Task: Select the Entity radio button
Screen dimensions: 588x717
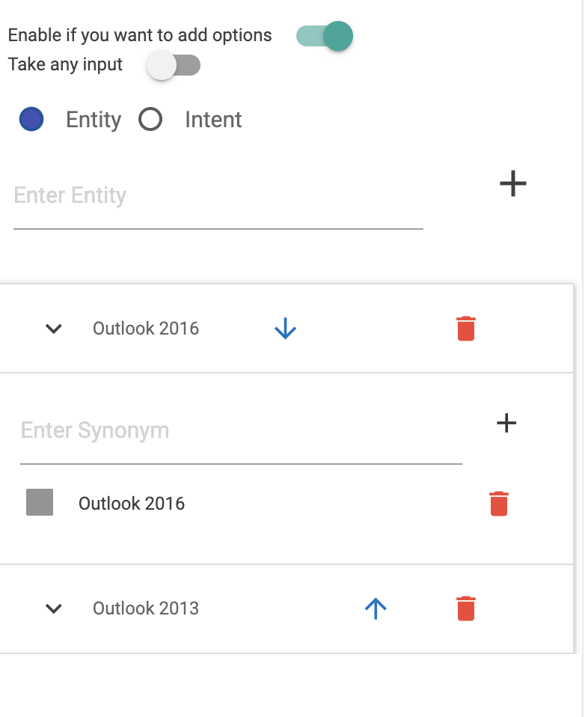Action: [x=31, y=120]
